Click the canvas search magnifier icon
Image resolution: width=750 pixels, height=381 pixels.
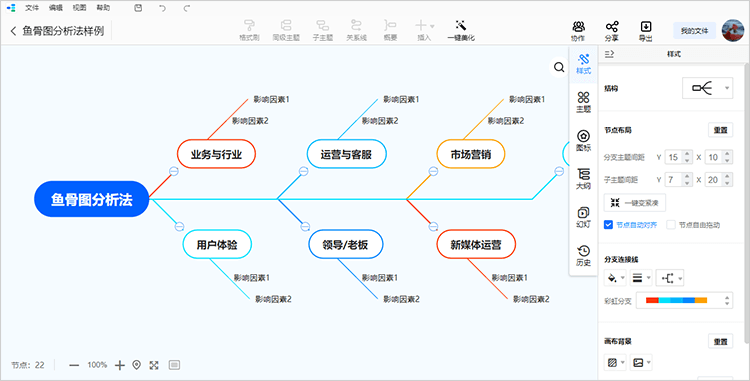[559, 67]
